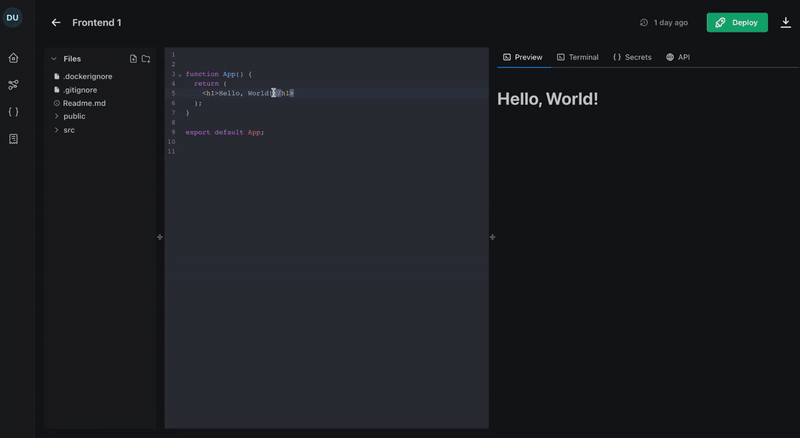Collapse the Files panel chevron
This screenshot has width=800, height=438.
coord(54,59)
